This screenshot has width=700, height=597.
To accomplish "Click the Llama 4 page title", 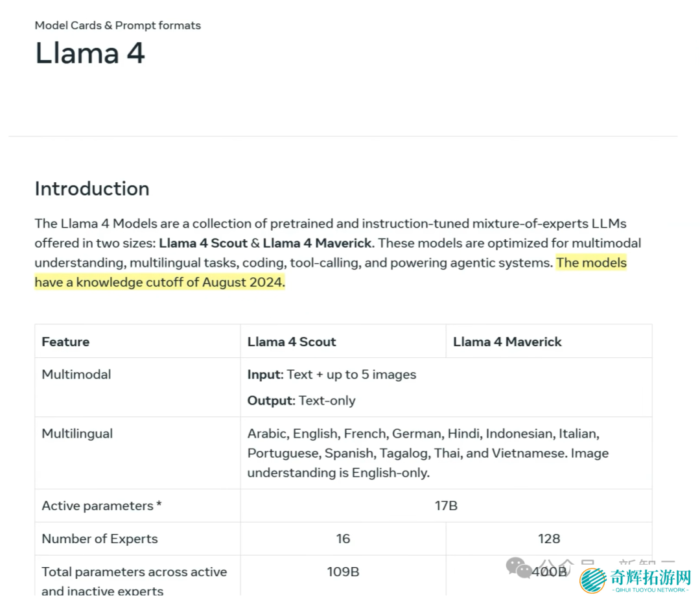I will click(x=89, y=53).
